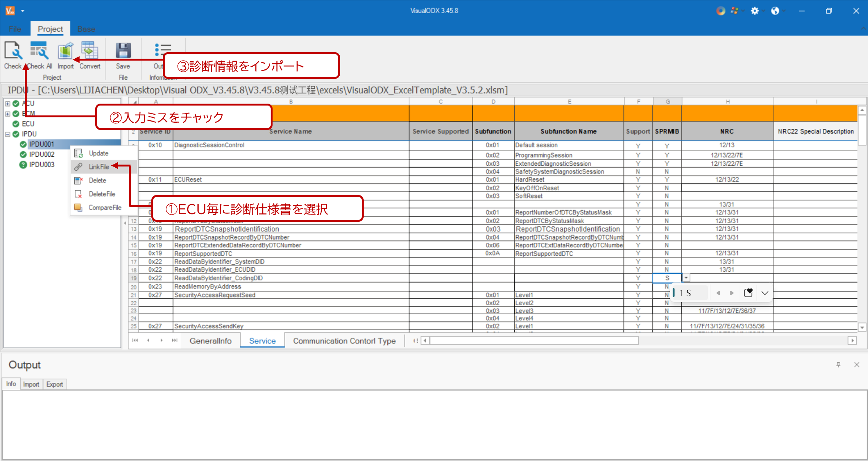Click IME next candidate arrow
Viewport: 868px width, 461px height.
[732, 293]
